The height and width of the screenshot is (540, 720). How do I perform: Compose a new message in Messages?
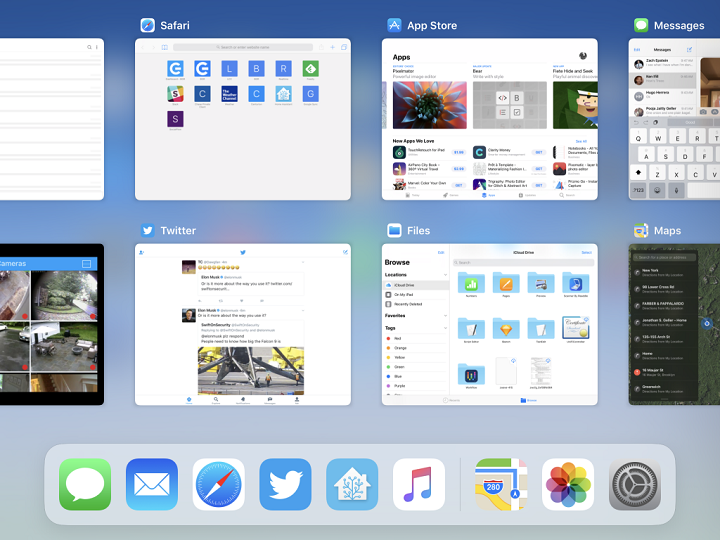point(689,50)
